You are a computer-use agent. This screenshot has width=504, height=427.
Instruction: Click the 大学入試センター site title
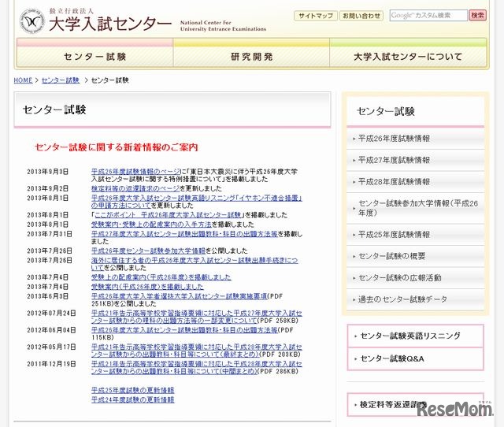[x=110, y=24]
